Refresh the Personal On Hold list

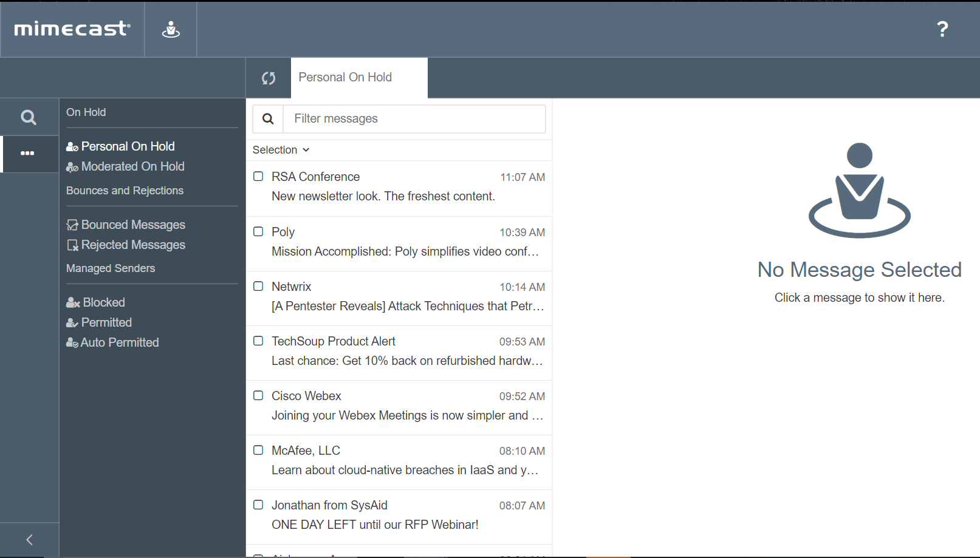click(269, 78)
